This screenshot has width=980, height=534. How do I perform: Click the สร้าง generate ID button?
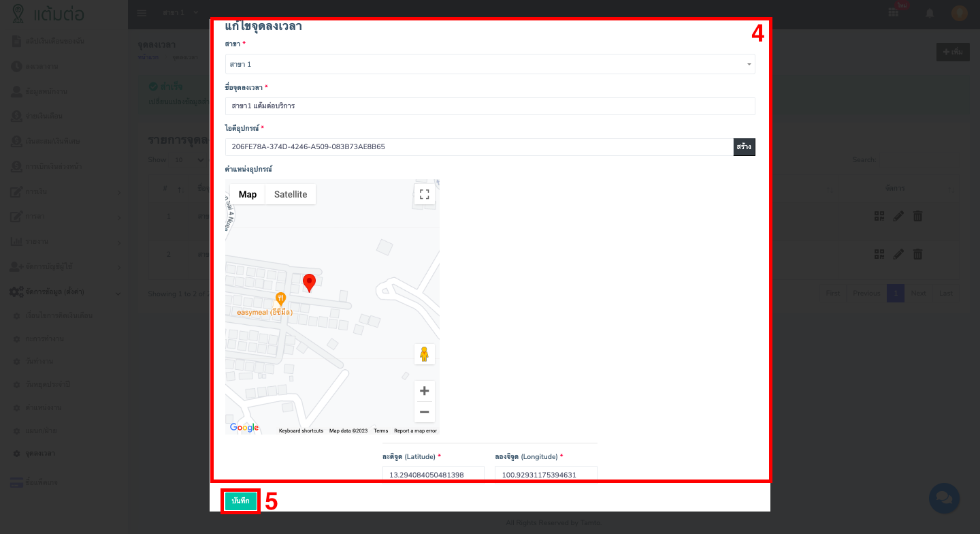(744, 146)
